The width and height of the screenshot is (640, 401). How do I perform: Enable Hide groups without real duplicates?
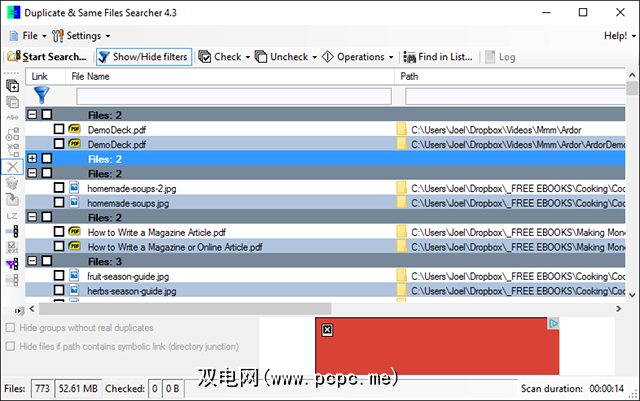pos(10,327)
